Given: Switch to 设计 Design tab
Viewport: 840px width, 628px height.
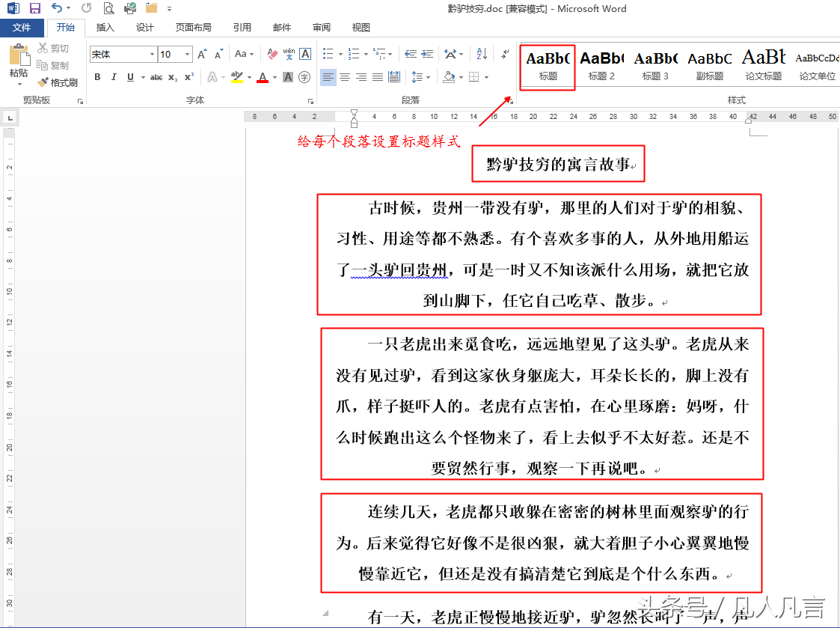Looking at the screenshot, I should (x=144, y=28).
